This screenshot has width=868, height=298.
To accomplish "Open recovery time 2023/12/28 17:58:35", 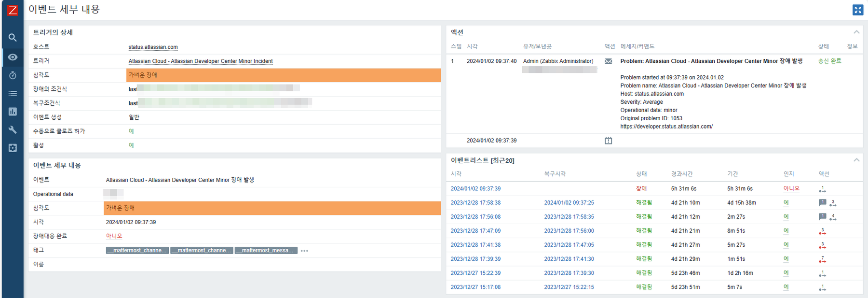I will click(x=569, y=217).
